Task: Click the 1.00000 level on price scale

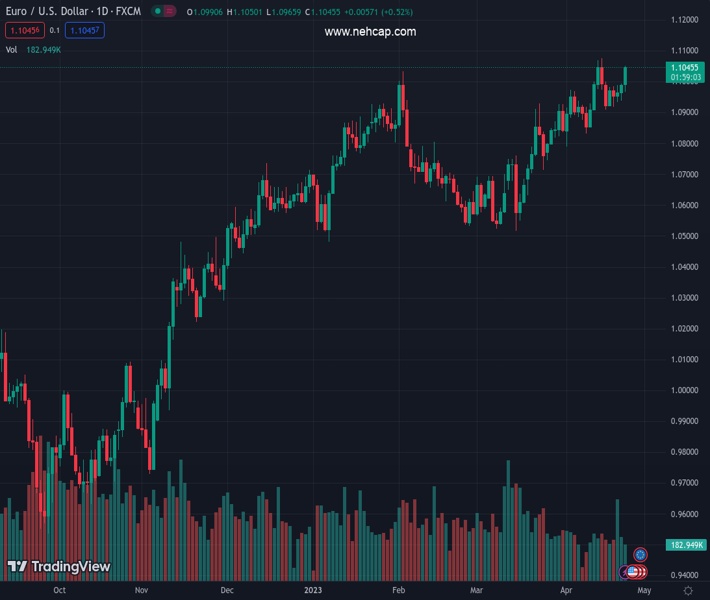Action: (684, 390)
